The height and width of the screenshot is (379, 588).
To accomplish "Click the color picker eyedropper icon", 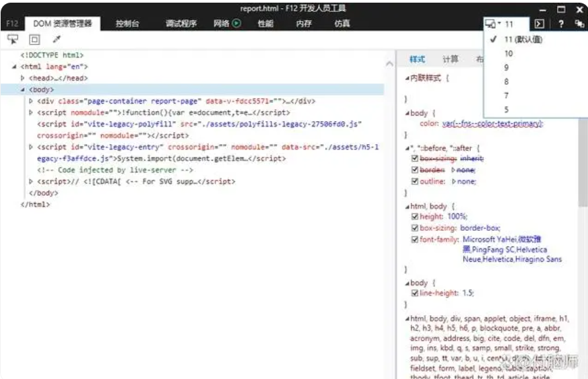I will (57, 39).
